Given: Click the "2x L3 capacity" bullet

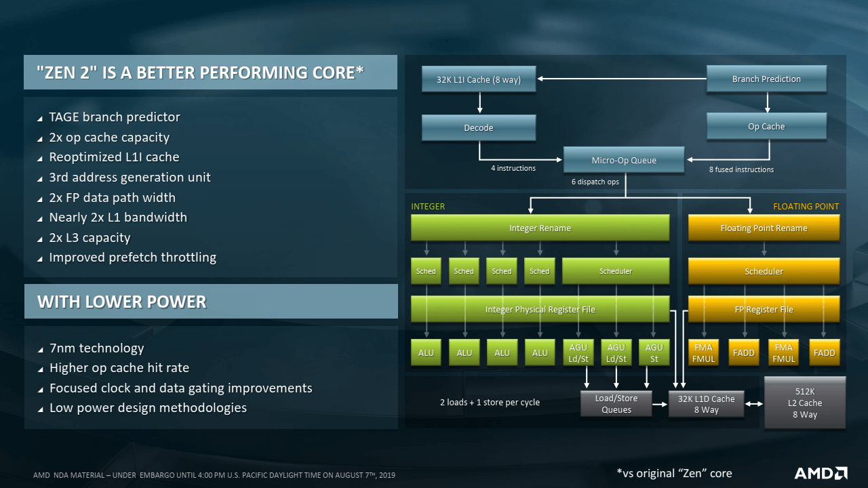Looking at the screenshot, I should point(90,238).
